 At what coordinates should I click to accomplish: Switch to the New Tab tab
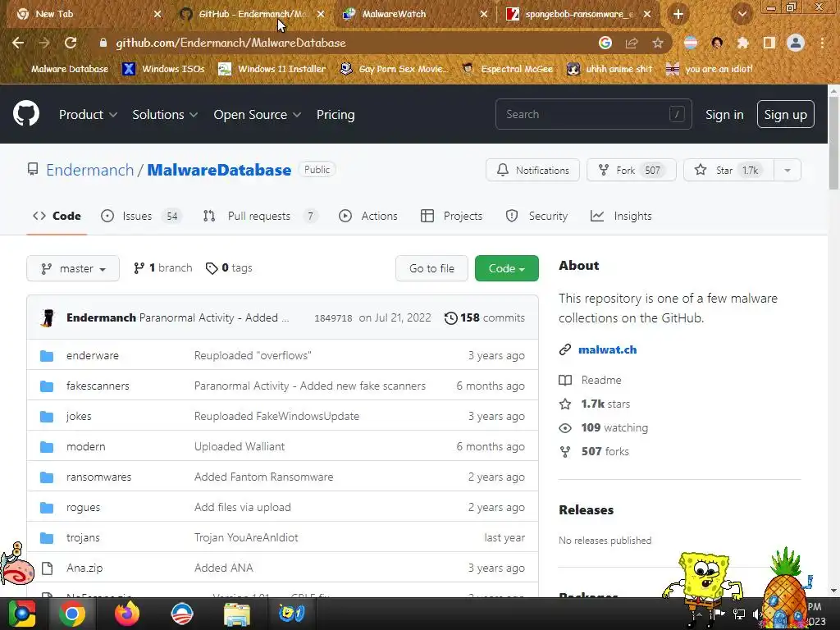point(53,14)
